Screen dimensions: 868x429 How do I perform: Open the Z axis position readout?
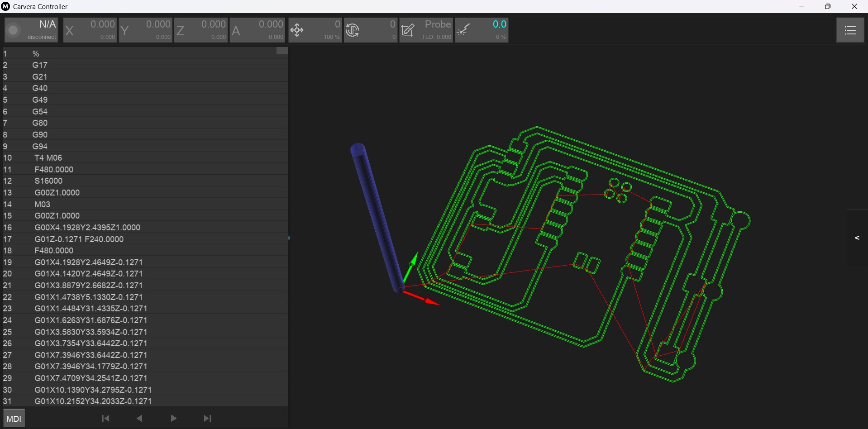tap(201, 30)
